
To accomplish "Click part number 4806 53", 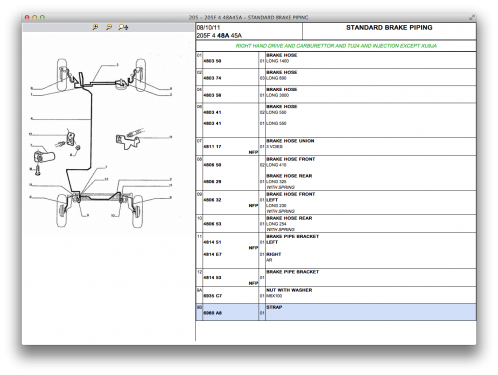I will pyautogui.click(x=212, y=224).
